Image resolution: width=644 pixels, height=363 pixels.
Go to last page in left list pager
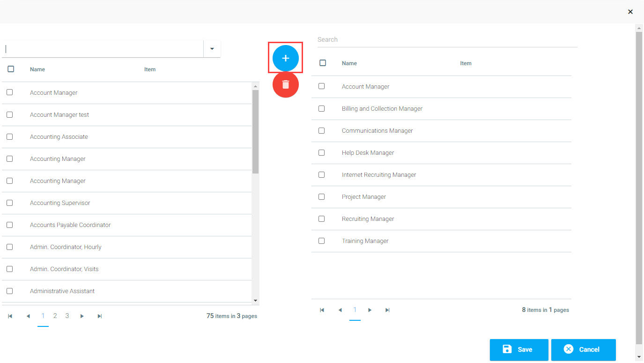tap(100, 316)
